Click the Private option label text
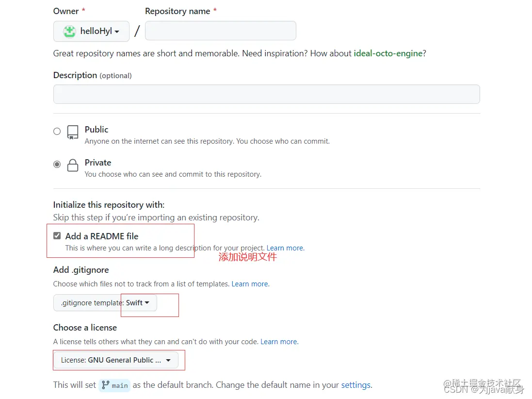This screenshot has height=399, width=532. pyautogui.click(x=98, y=163)
